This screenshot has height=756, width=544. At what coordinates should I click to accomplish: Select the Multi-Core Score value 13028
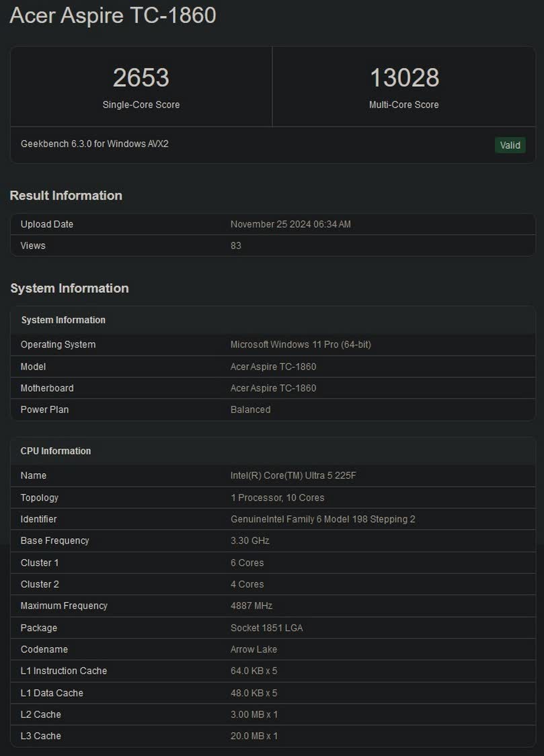404,78
